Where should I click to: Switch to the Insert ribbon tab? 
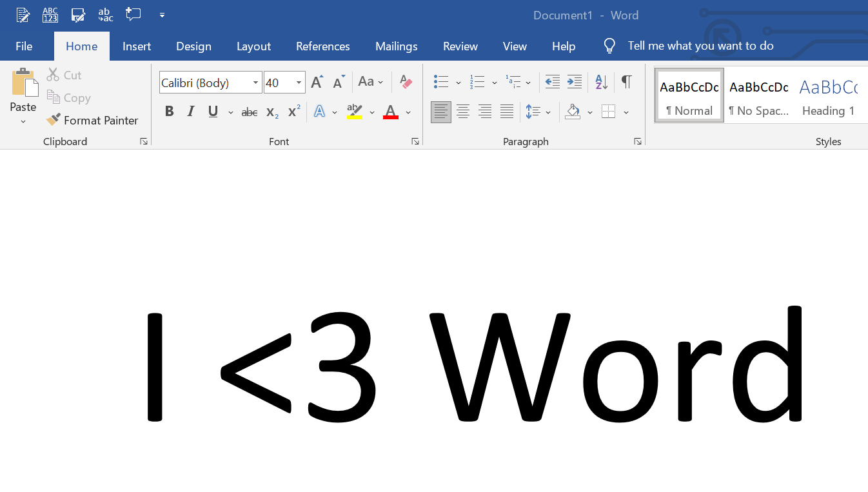[137, 46]
